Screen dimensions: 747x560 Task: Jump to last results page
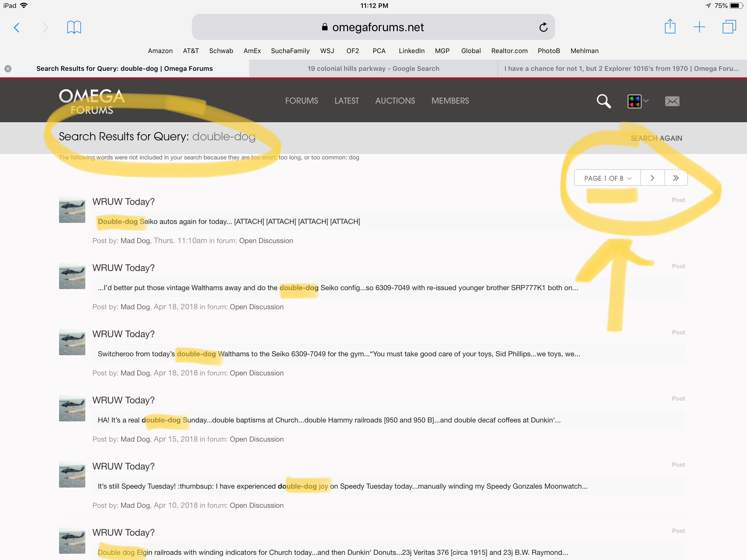[x=676, y=178]
